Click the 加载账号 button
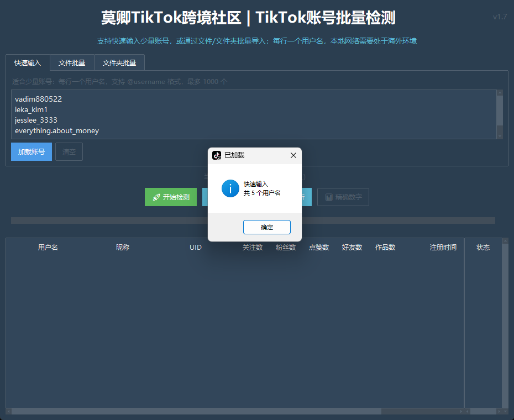The image size is (514, 420). coord(32,152)
